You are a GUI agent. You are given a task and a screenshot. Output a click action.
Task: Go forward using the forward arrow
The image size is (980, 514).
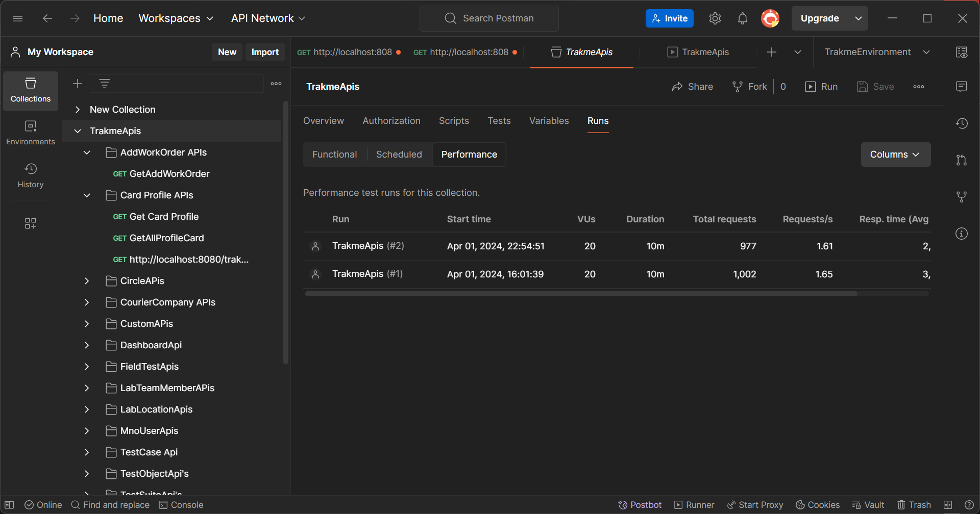[75, 18]
